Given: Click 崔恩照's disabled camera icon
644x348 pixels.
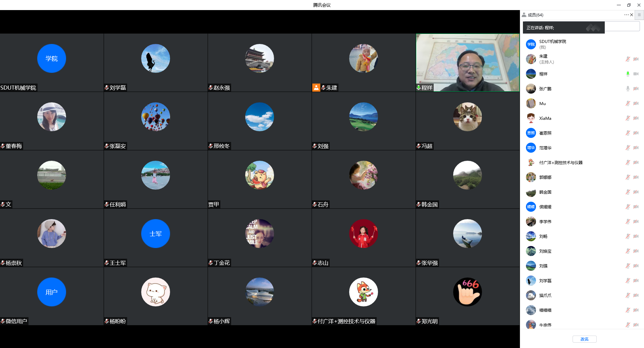Looking at the screenshot, I should tap(636, 133).
